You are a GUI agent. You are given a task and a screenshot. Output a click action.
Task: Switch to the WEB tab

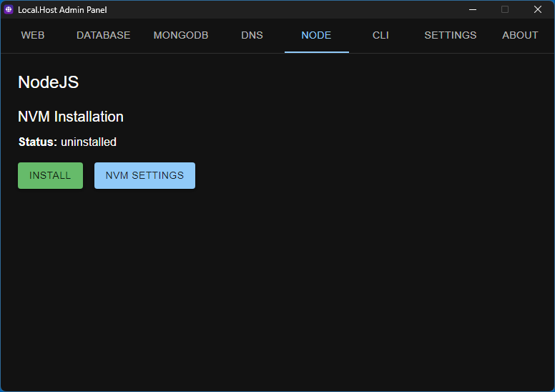coord(33,36)
